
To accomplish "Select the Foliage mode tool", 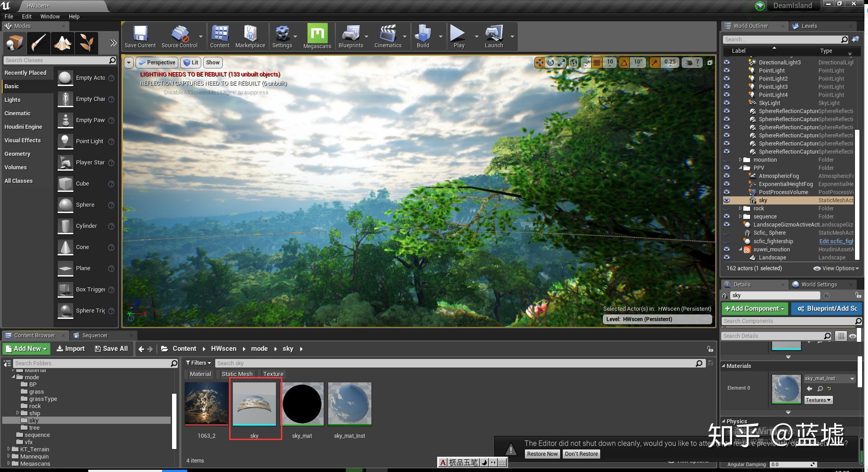I will [86, 43].
